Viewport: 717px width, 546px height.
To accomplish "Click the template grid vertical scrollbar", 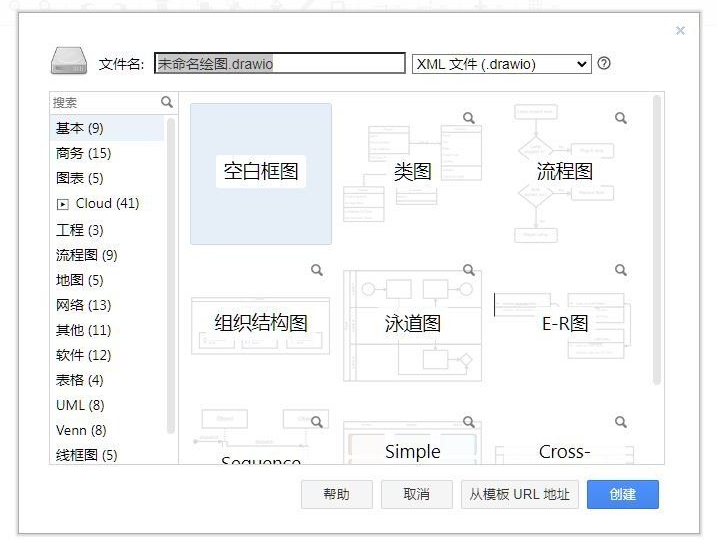I will point(657,240).
